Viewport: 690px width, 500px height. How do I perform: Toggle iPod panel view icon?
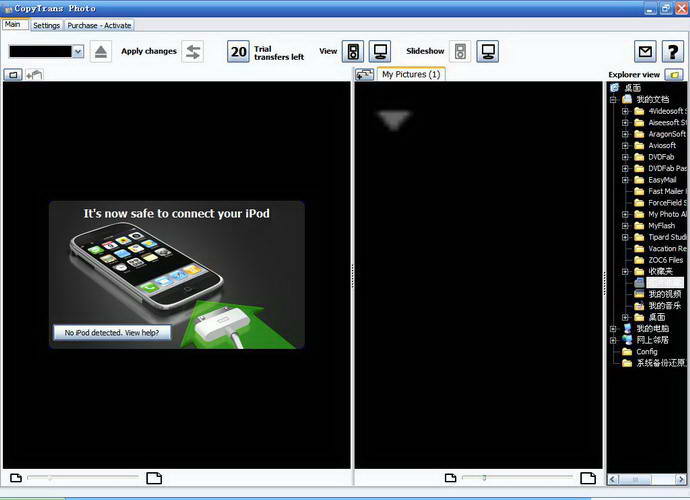coord(353,51)
